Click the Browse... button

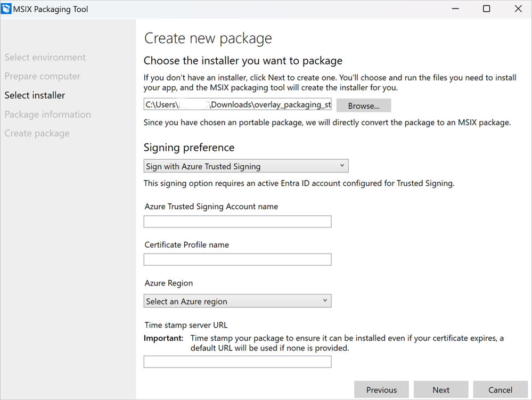[364, 105]
